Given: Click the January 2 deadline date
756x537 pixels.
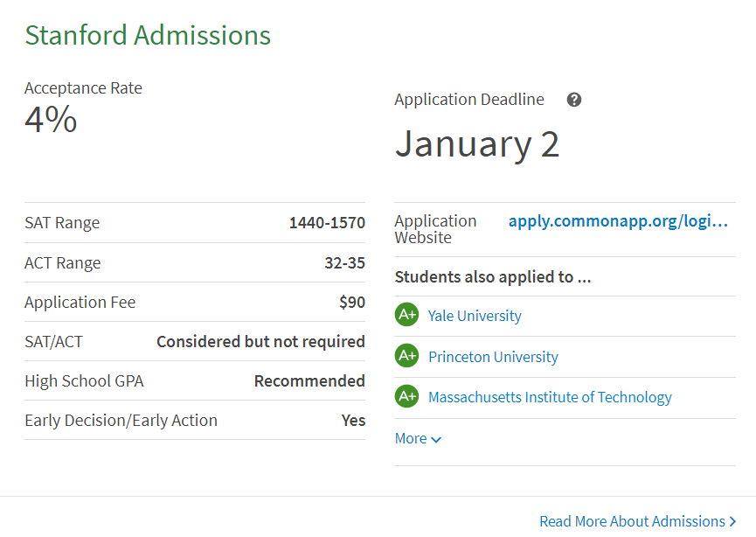Looking at the screenshot, I should click(x=476, y=144).
